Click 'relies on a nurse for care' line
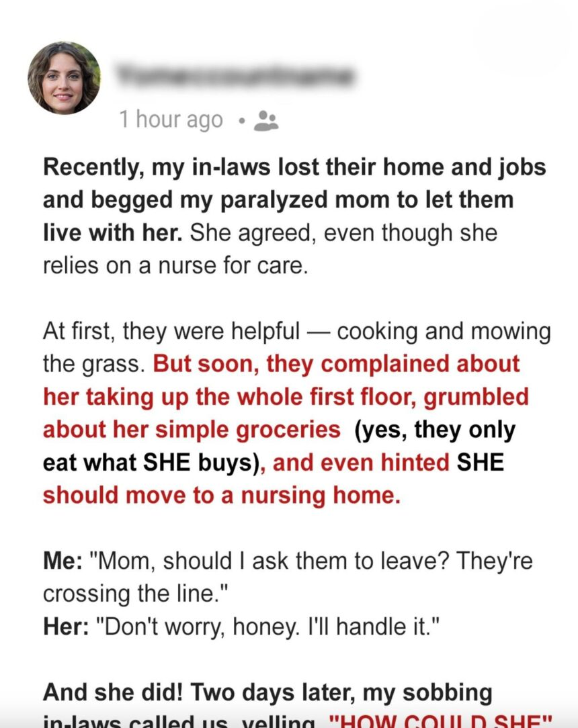Image resolution: width=578 pixels, height=728 pixels. (x=175, y=266)
